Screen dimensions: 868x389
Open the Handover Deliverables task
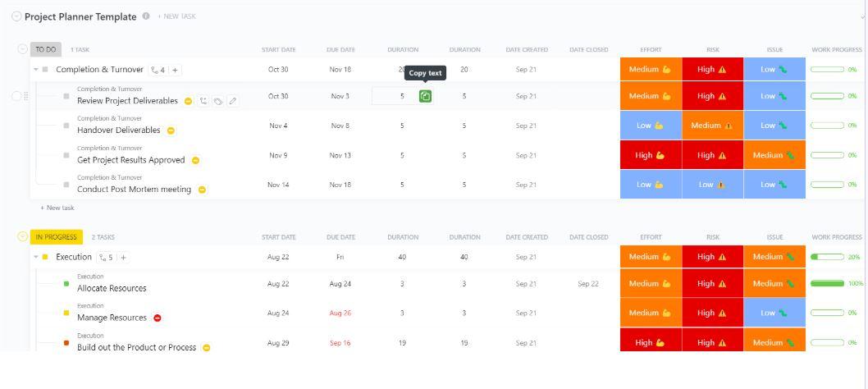pos(118,130)
